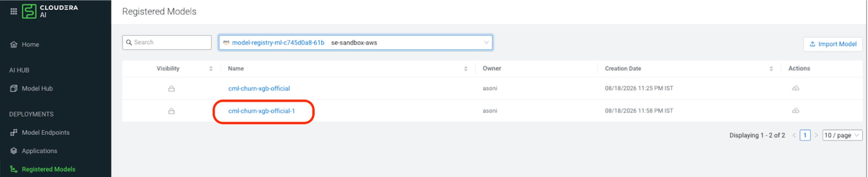Image resolution: width=868 pixels, height=177 pixels.
Task: Open the app grid launcher icon
Action: 14,12
